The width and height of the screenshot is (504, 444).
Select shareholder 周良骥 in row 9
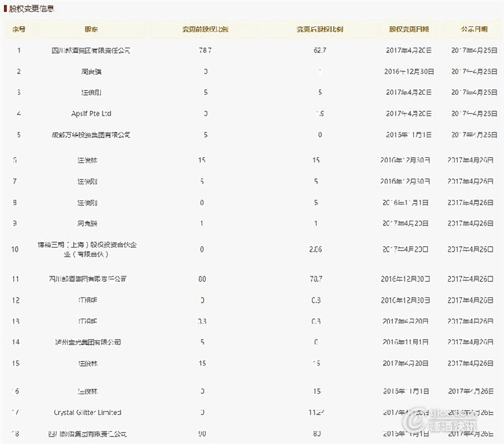coord(87,223)
